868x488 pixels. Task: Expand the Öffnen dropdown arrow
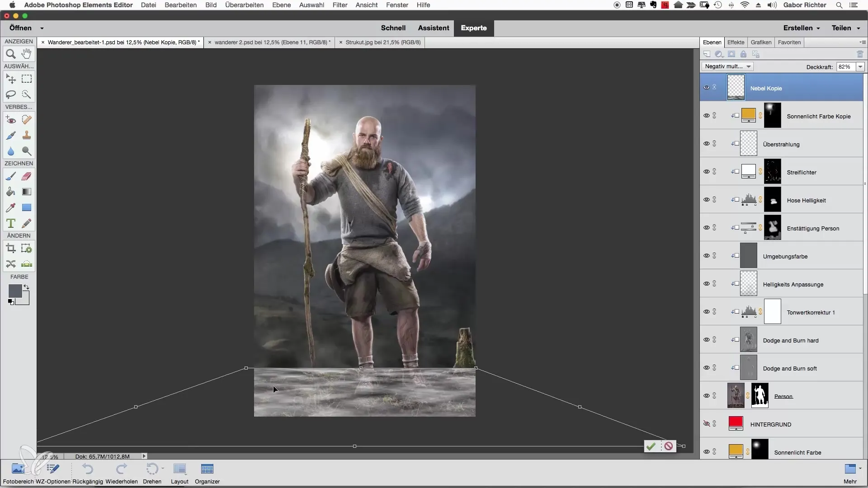[42, 28]
